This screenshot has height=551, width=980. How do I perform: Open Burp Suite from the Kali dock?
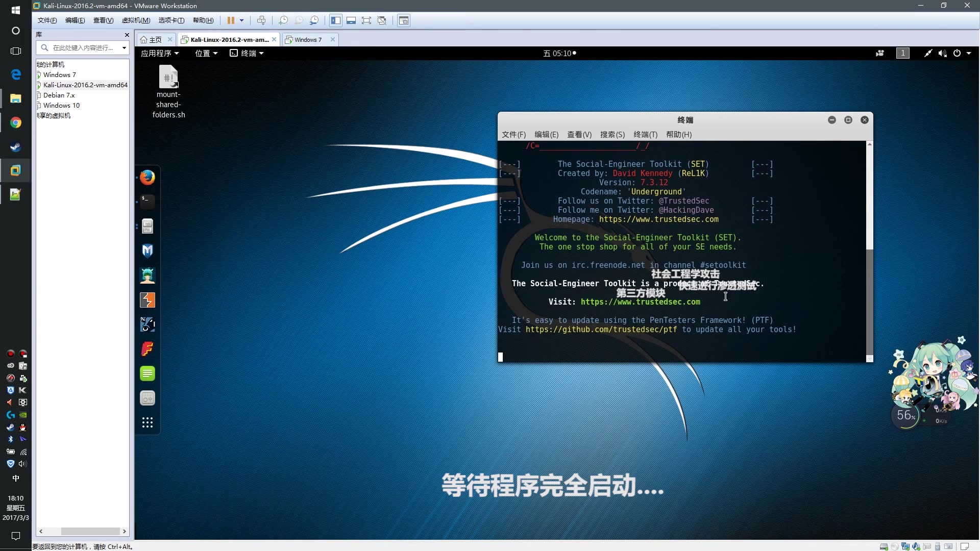pos(148,300)
